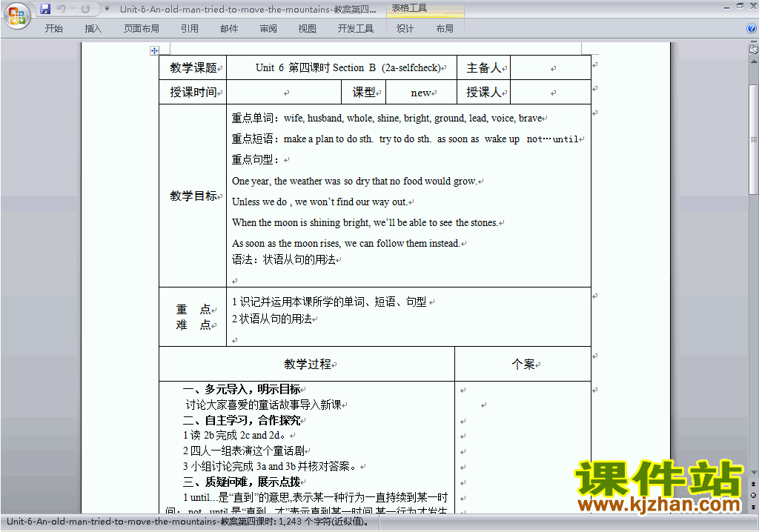Image resolution: width=759 pixels, height=532 pixels.
Task: Click heading 二、自主学习，合作探究
Action: click(241, 420)
